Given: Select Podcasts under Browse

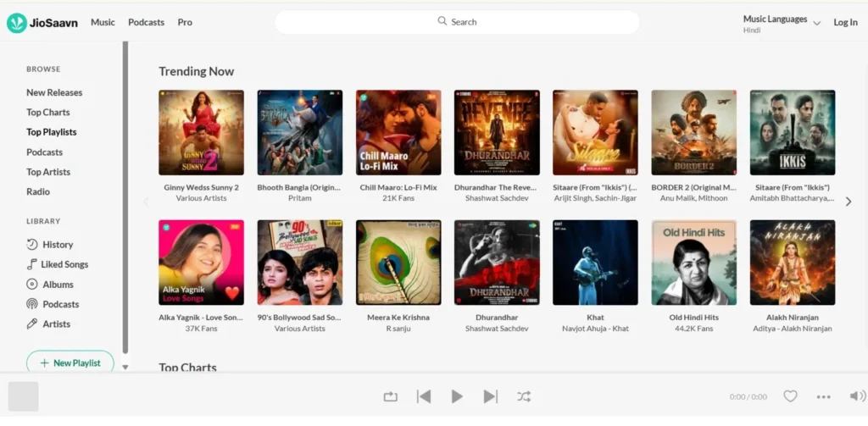Looking at the screenshot, I should (x=44, y=152).
